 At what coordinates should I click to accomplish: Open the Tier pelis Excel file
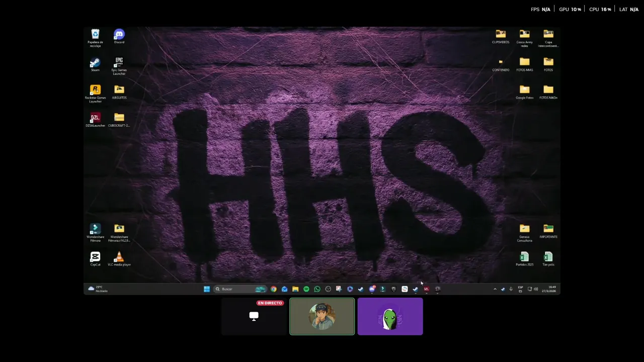click(x=548, y=259)
